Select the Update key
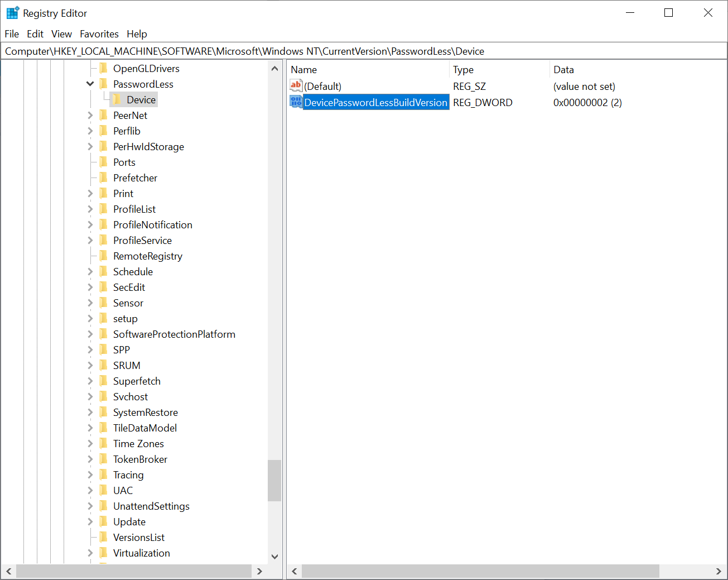This screenshot has width=728, height=580. pyautogui.click(x=129, y=522)
